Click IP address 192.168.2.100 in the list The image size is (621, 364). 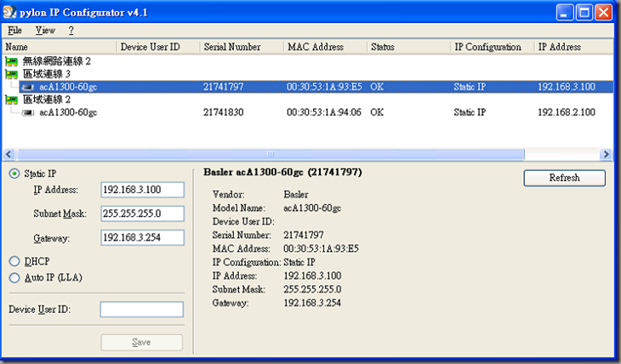click(x=567, y=113)
